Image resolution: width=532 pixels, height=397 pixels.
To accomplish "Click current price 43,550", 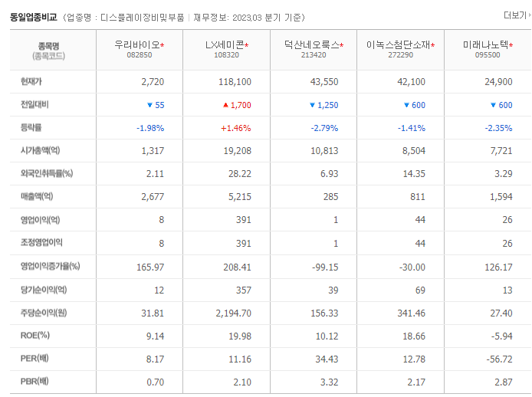I will pyautogui.click(x=324, y=82).
